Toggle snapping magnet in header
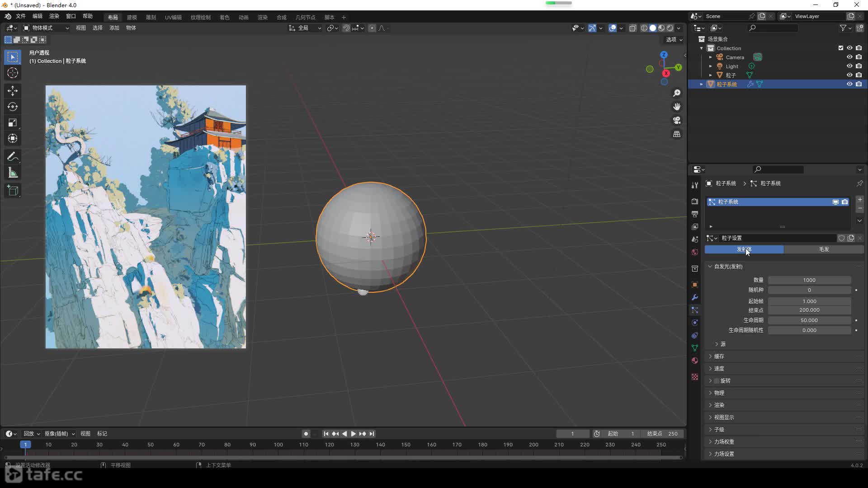 click(346, 28)
